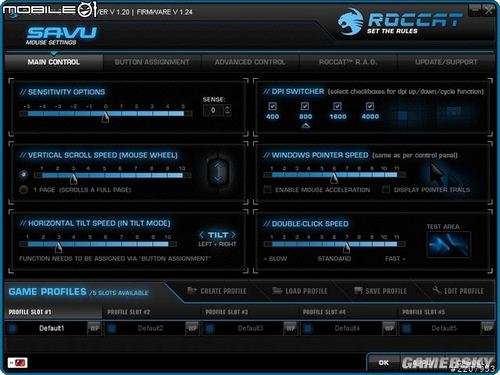Click the blue color square of Default5 profile

click(406, 329)
